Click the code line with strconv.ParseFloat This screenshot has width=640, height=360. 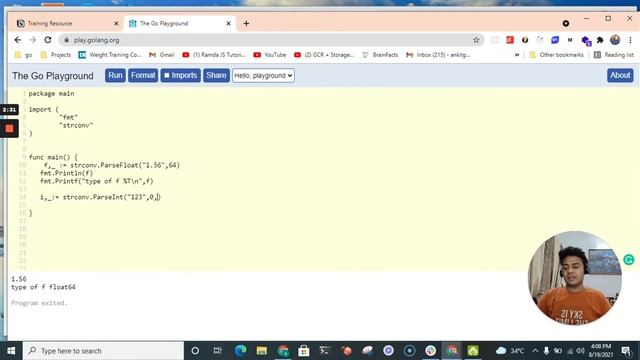(112, 165)
